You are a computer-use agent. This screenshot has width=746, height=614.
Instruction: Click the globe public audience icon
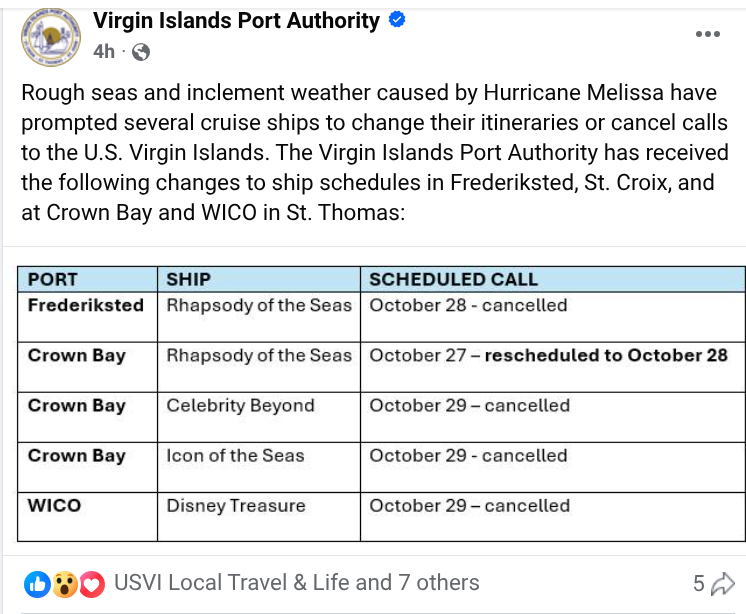click(141, 52)
